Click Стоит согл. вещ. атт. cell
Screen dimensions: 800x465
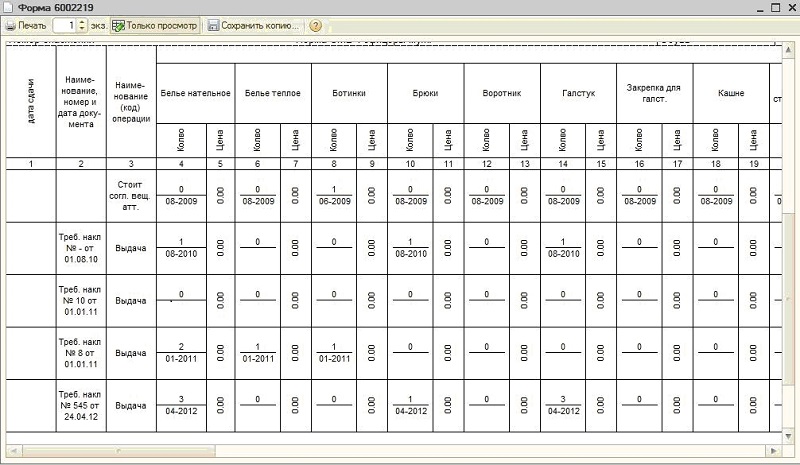point(131,195)
